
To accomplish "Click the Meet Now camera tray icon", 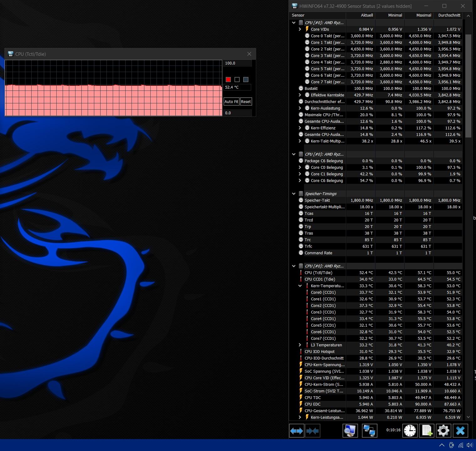I will [x=451, y=445].
